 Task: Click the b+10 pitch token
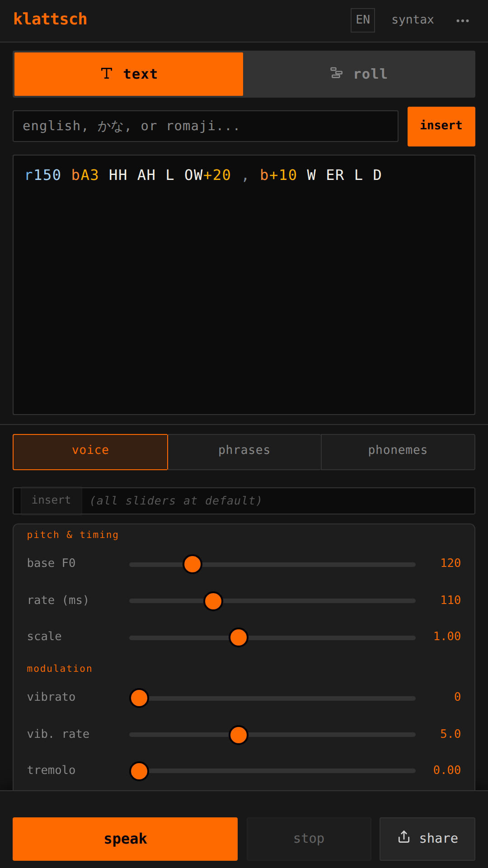(x=278, y=175)
